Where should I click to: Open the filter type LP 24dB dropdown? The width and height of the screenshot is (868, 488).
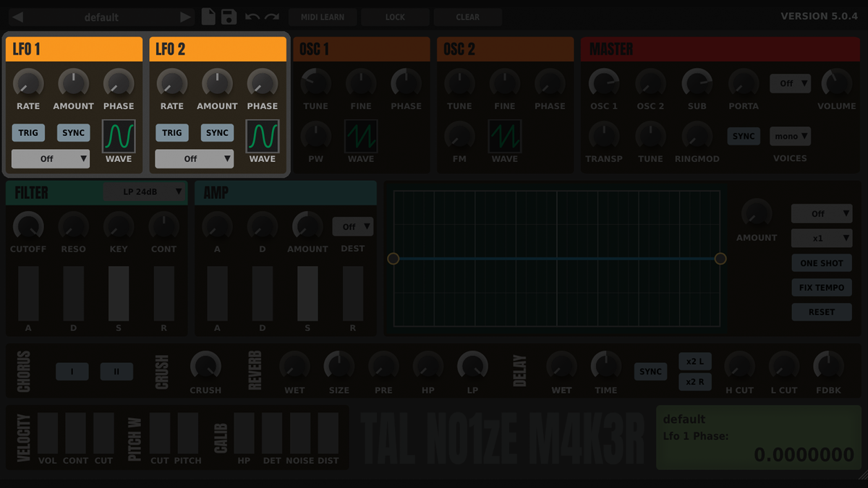[x=147, y=192]
